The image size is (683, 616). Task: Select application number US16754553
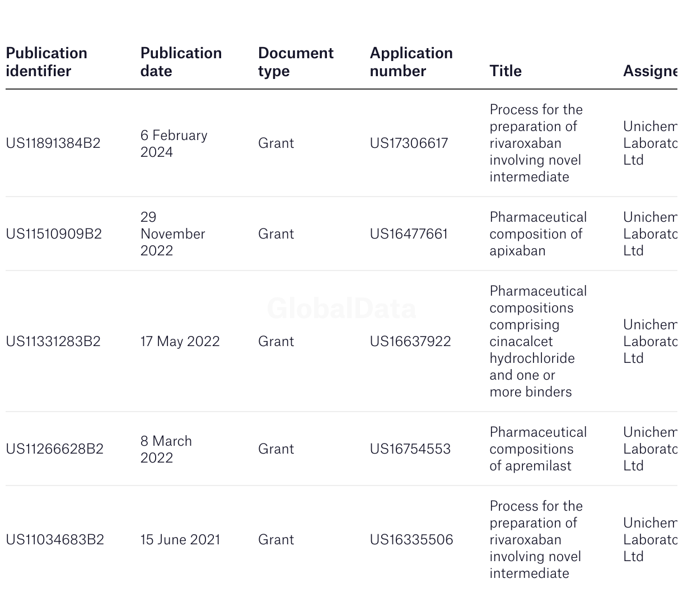click(410, 449)
